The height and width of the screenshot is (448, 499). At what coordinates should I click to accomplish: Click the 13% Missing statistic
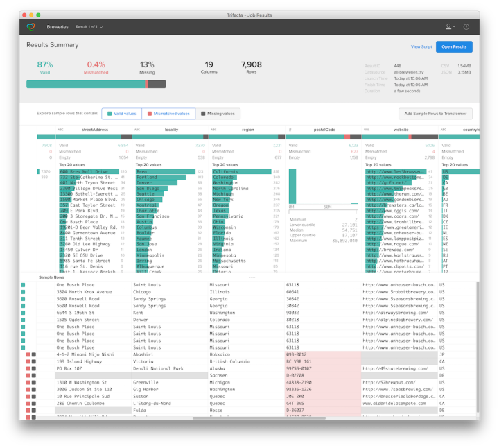click(147, 68)
